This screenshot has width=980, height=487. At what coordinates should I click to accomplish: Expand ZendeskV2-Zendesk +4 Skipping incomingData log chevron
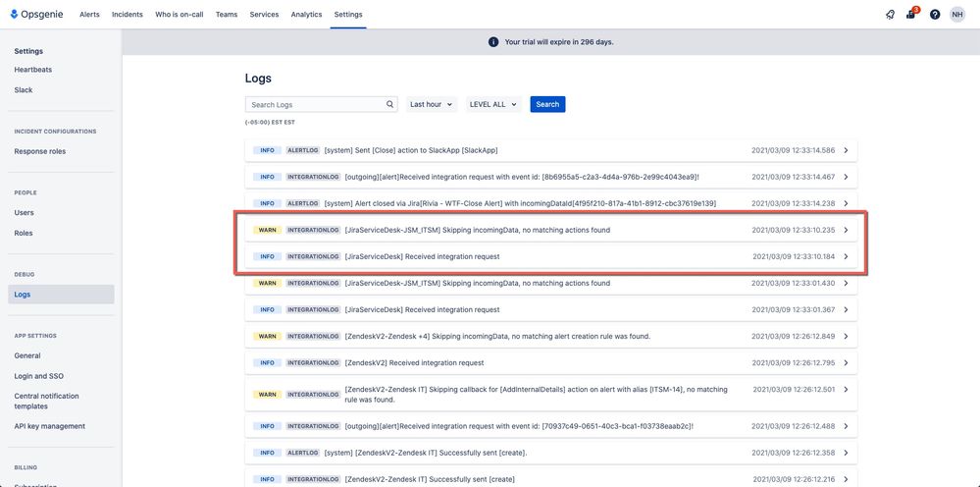coord(846,337)
